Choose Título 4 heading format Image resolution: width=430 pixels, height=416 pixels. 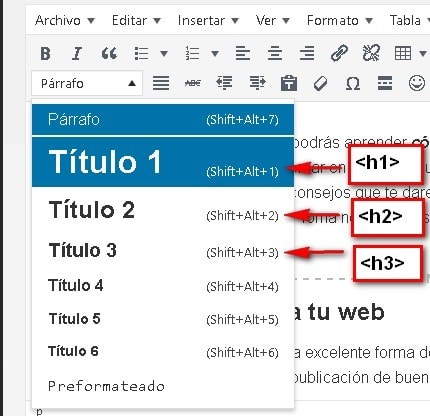pyautogui.click(x=163, y=286)
